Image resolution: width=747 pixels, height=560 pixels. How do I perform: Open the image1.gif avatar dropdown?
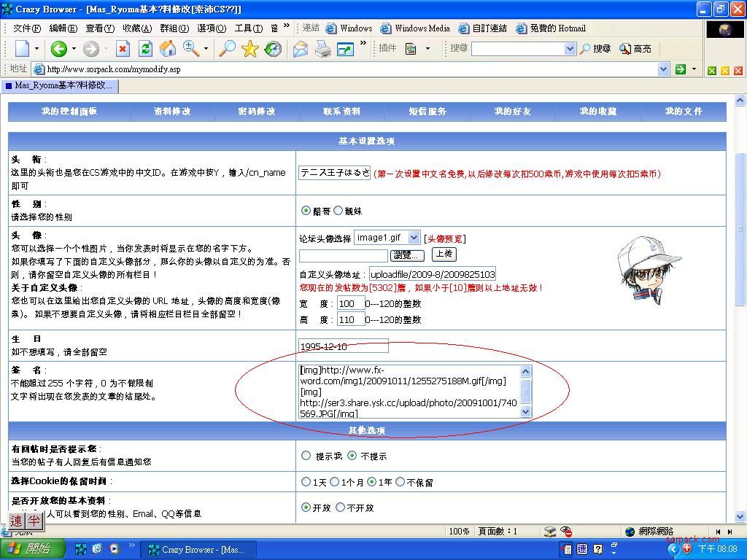pos(414,238)
